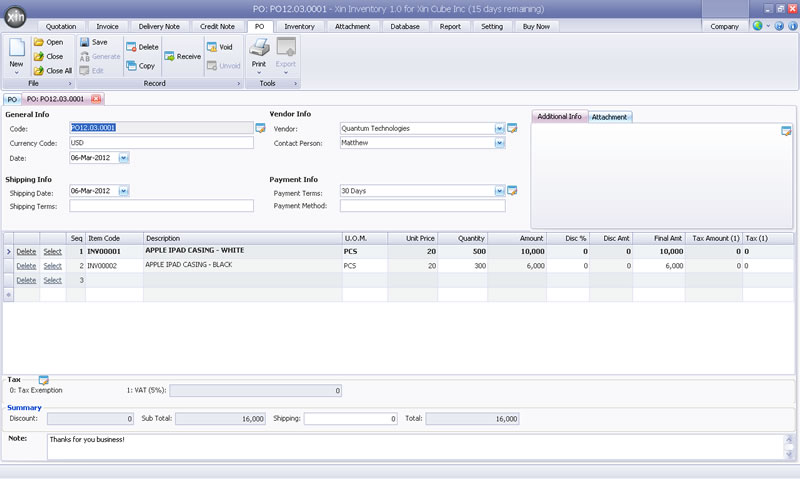
Task: Close the PO12.03.0001 document tab
Action: pyautogui.click(x=96, y=99)
